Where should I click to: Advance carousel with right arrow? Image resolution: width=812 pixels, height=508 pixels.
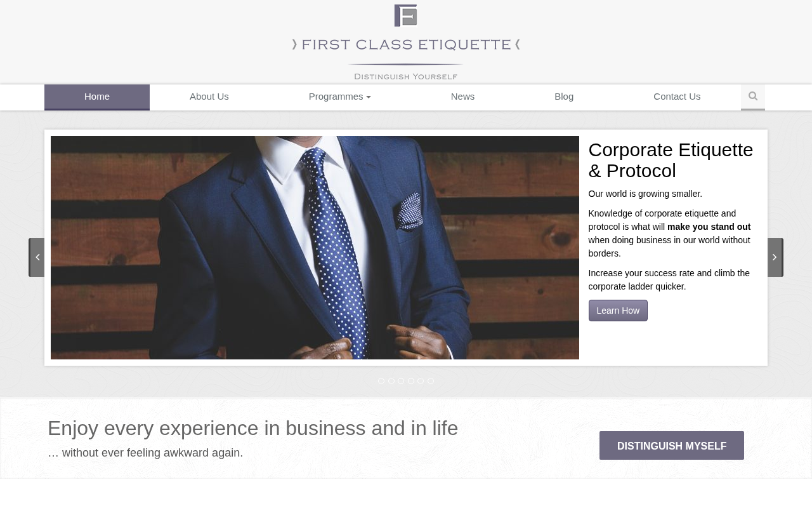775,257
